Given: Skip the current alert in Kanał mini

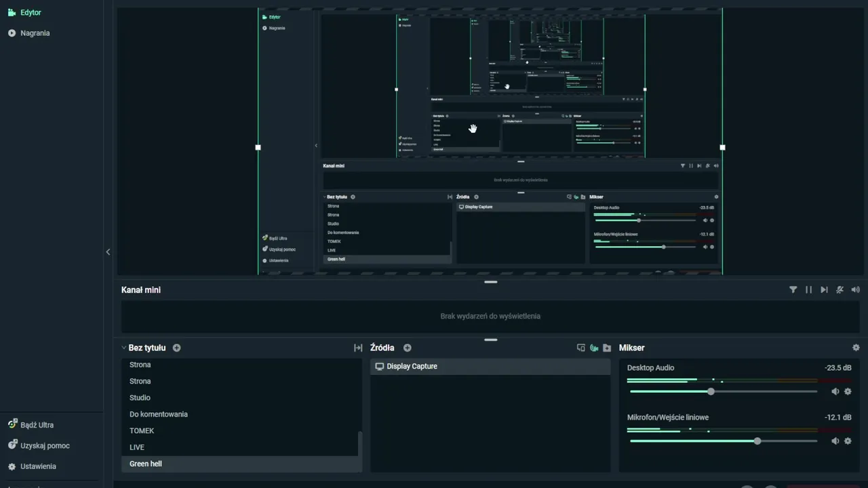Looking at the screenshot, I should pyautogui.click(x=824, y=289).
